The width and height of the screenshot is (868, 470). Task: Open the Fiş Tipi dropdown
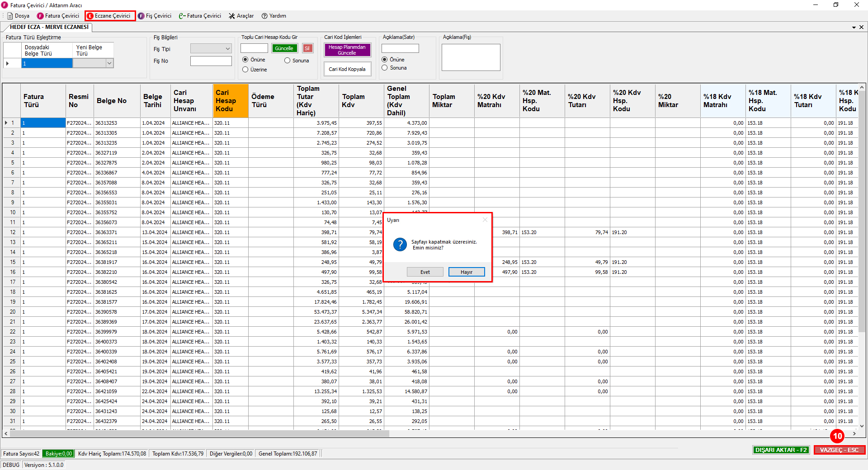click(211, 48)
